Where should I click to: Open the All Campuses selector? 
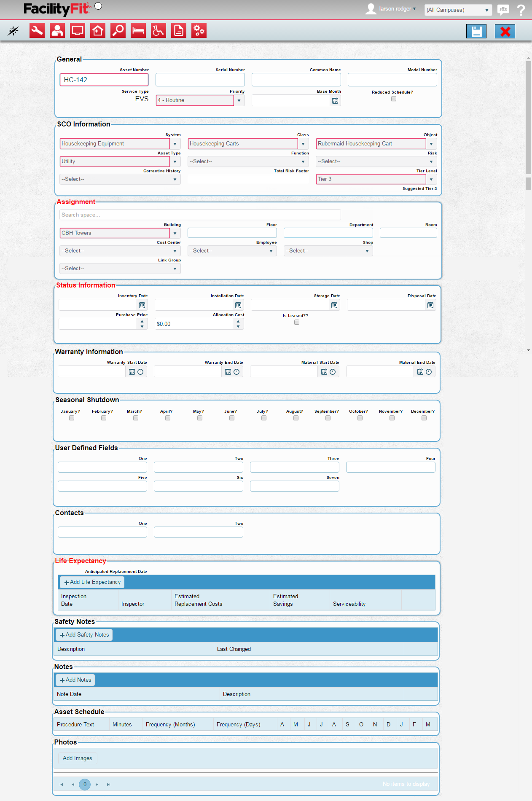pos(458,10)
